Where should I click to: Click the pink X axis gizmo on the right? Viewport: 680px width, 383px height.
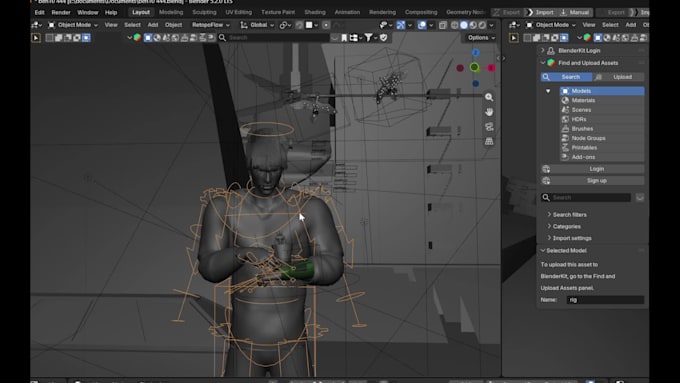491,68
